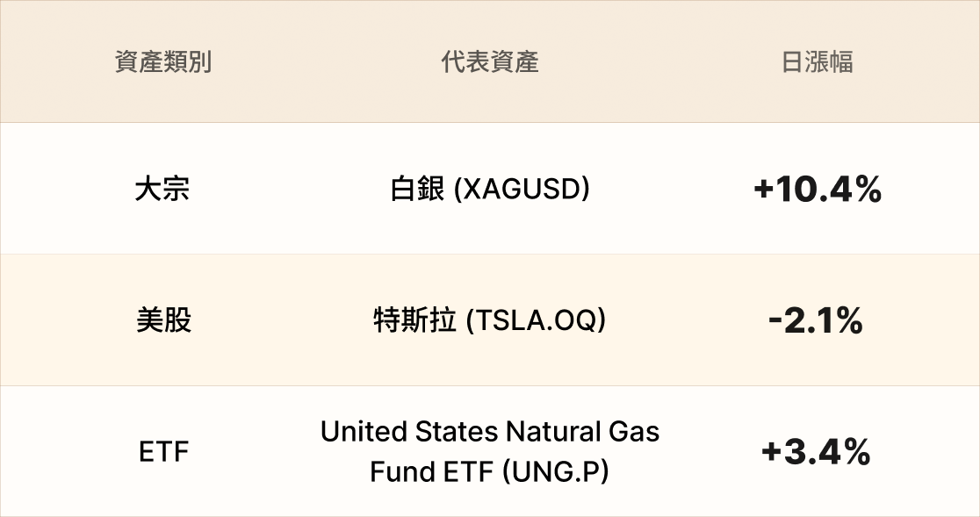This screenshot has width=980, height=517.
Task: Click the 白銀 asset name text
Action: click(x=417, y=190)
